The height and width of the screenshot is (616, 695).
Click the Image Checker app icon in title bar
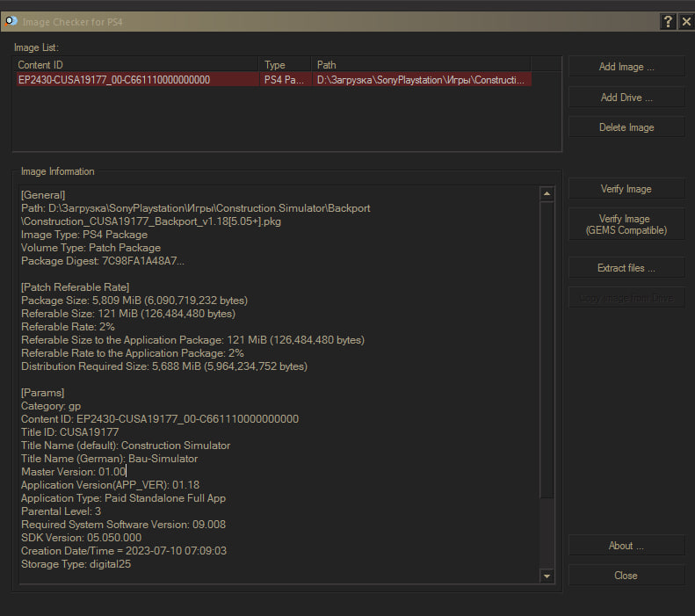pyautogui.click(x=11, y=21)
